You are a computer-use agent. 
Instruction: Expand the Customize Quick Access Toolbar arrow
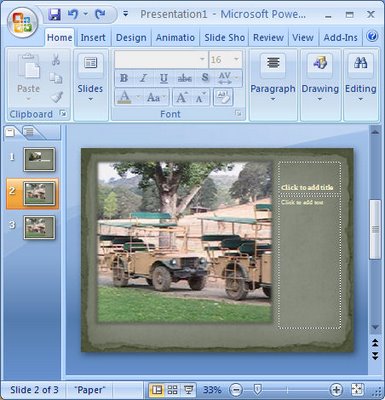point(126,14)
